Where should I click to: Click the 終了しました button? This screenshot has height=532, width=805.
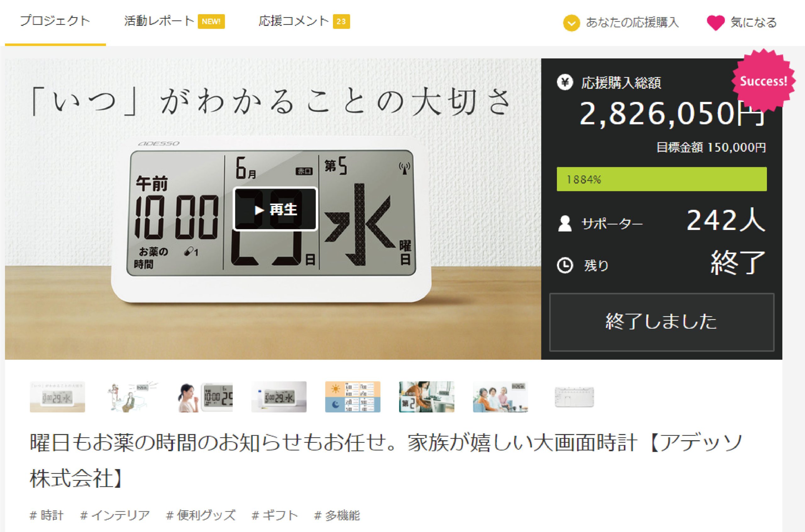point(661,322)
